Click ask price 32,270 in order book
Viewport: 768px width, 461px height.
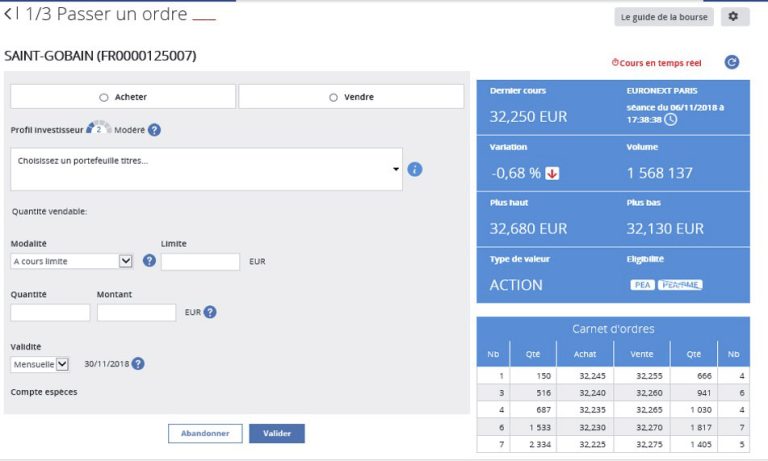point(649,427)
